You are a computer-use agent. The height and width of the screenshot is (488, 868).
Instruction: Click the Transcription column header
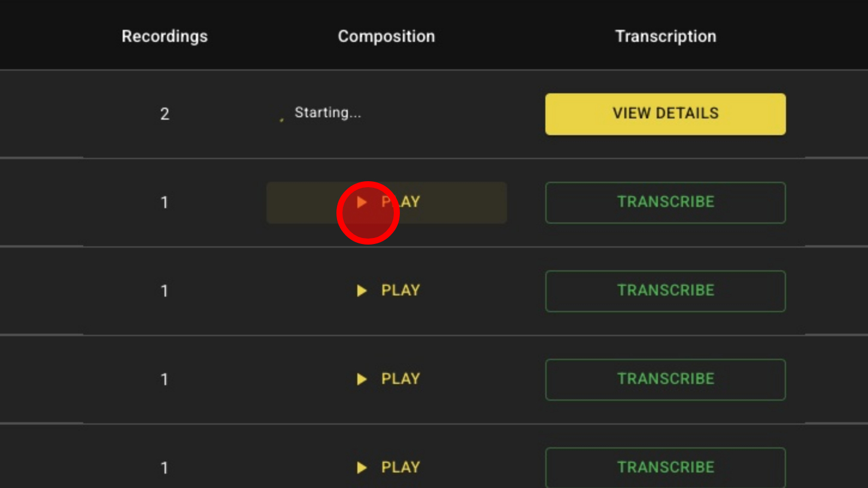(665, 36)
